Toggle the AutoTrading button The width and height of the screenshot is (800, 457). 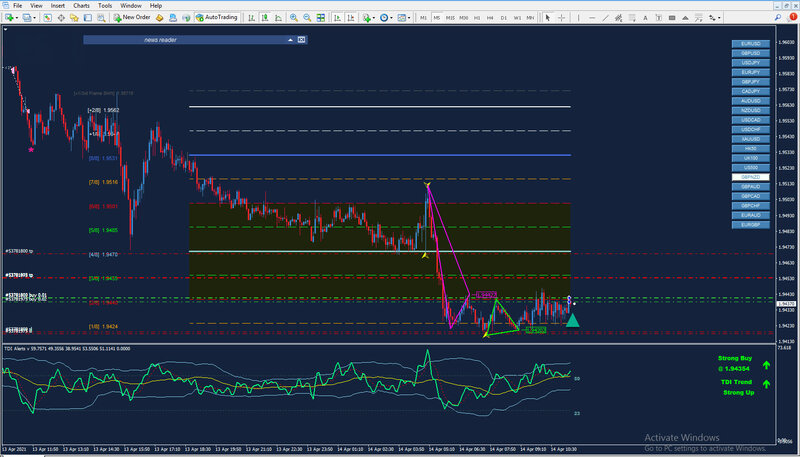click(217, 18)
